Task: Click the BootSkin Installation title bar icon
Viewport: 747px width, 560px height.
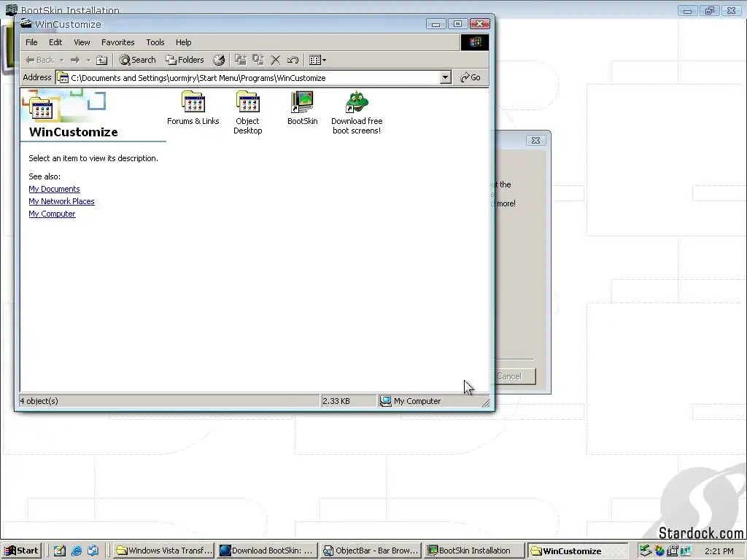Action: tap(11, 9)
